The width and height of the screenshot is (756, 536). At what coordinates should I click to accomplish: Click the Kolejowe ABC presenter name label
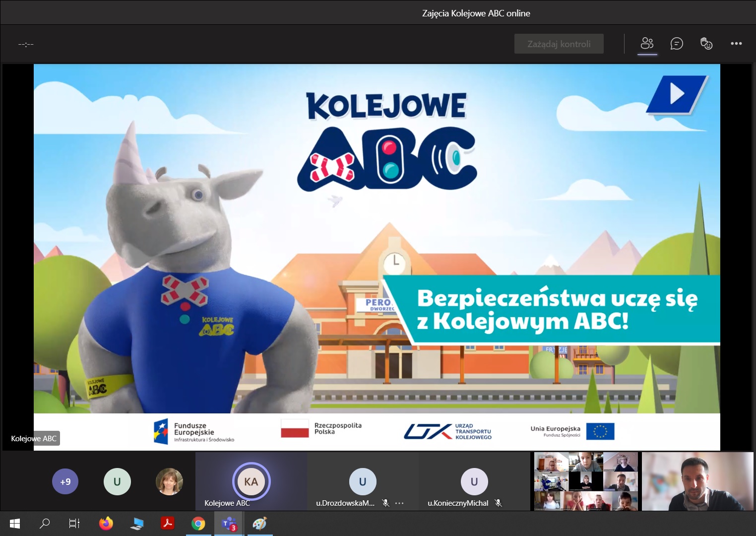pyautogui.click(x=34, y=439)
